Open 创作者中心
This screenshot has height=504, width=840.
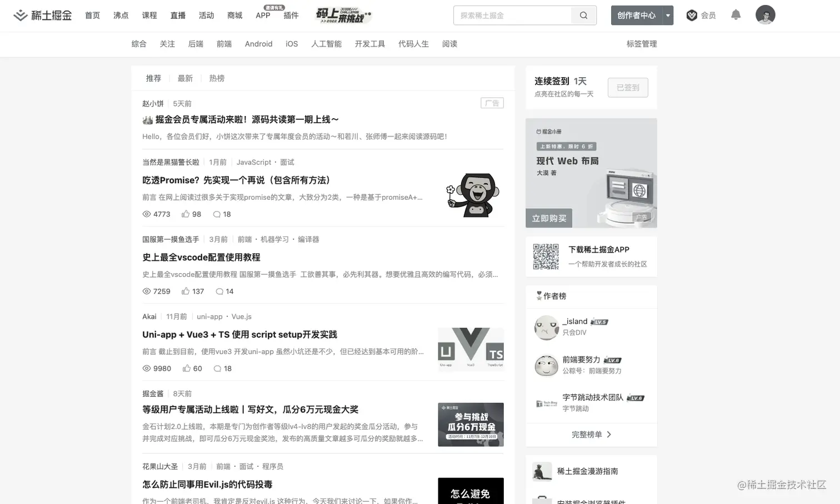pos(637,16)
